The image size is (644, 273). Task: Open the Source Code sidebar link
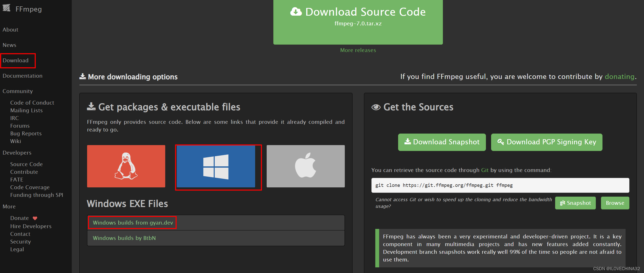[26, 164]
